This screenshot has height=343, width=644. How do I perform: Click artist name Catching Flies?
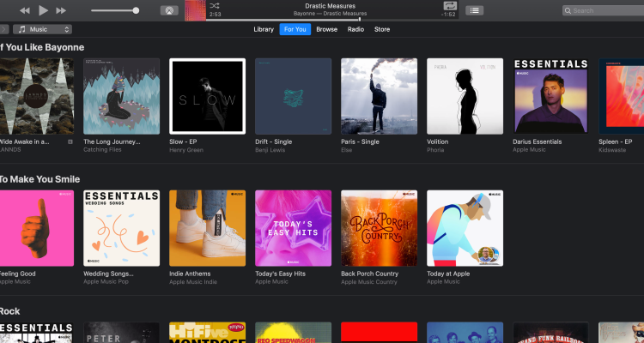point(102,150)
